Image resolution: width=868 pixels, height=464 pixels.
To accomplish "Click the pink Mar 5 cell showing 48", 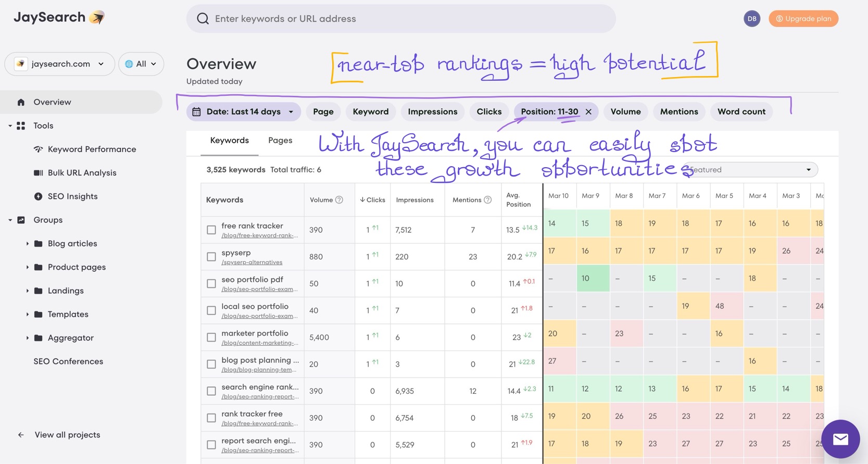I will coord(726,306).
